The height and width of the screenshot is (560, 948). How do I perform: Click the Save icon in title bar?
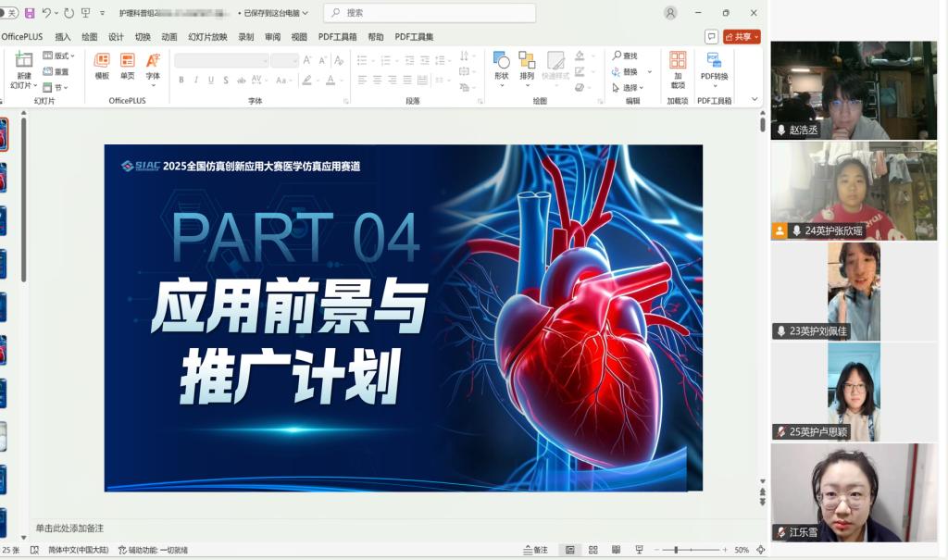pos(30,13)
